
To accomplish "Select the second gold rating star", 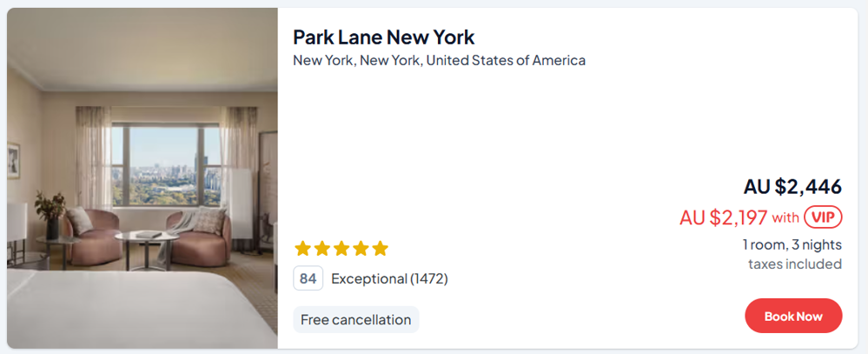I will (321, 249).
